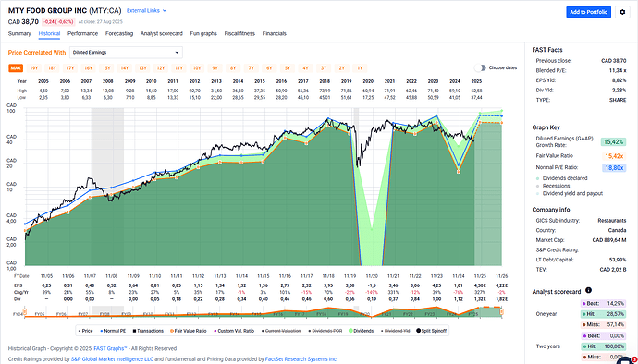This screenshot has width=638, height=364.
Task: Toggle Fair Value Ratio legend item
Action: [x=188, y=331]
